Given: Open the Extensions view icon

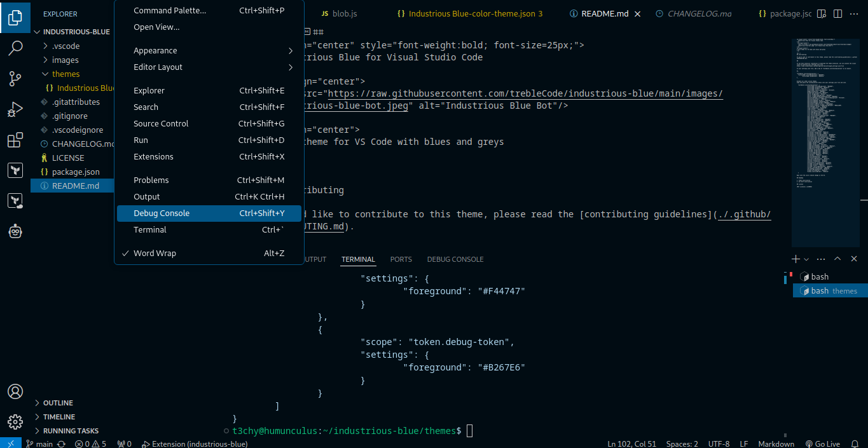Looking at the screenshot, I should pyautogui.click(x=15, y=140).
